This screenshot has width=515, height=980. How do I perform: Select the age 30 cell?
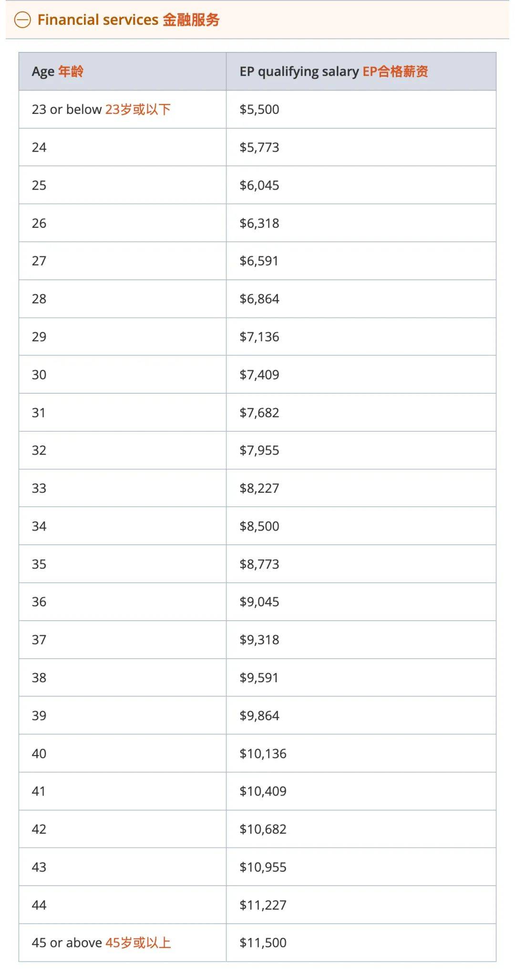(39, 375)
